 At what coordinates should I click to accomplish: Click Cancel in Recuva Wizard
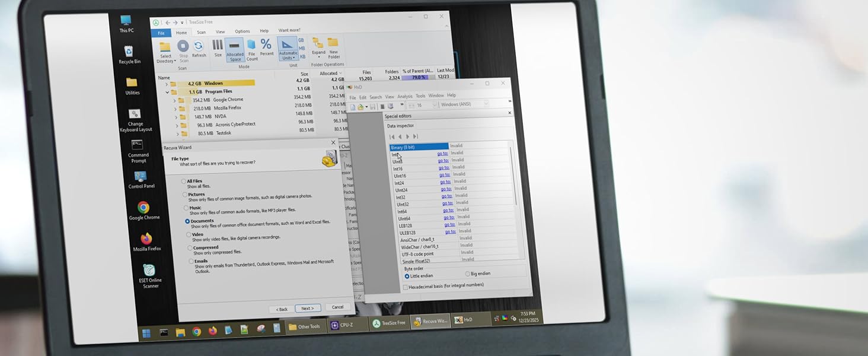coord(337,307)
